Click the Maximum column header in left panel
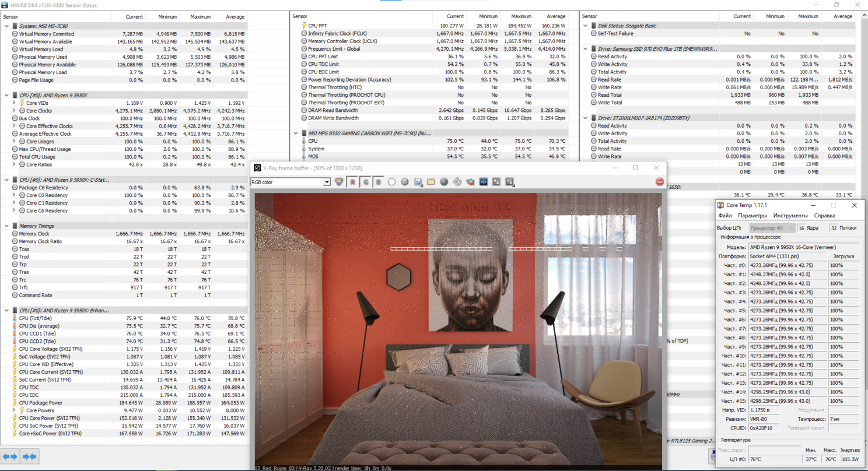The width and height of the screenshot is (868, 471). pos(195,17)
